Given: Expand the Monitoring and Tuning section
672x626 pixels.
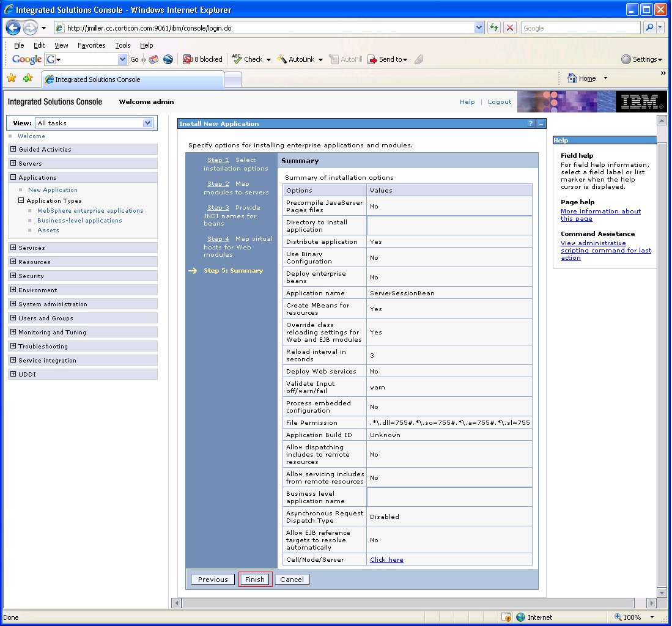Looking at the screenshot, I should click(x=13, y=332).
